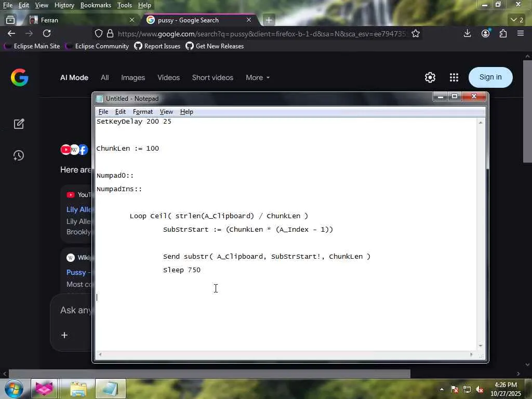Image resolution: width=532 pixels, height=399 pixels.
Task: Open the Firefox History menu
Action: point(64,5)
